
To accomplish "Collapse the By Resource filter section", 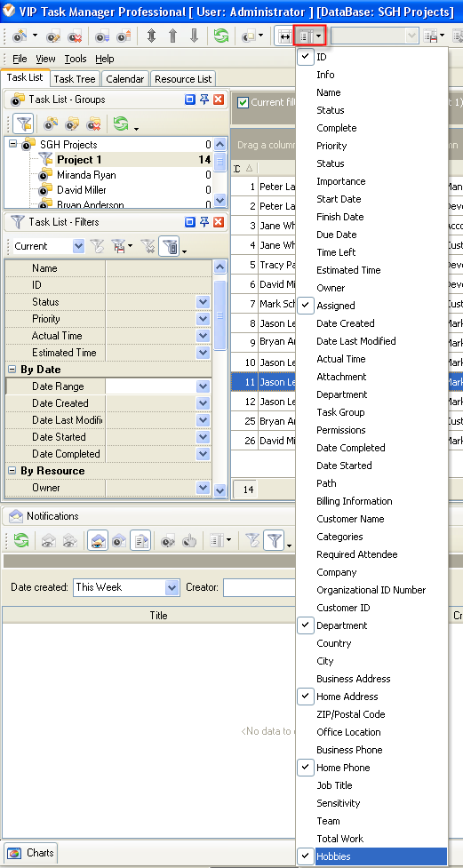I will point(11,471).
